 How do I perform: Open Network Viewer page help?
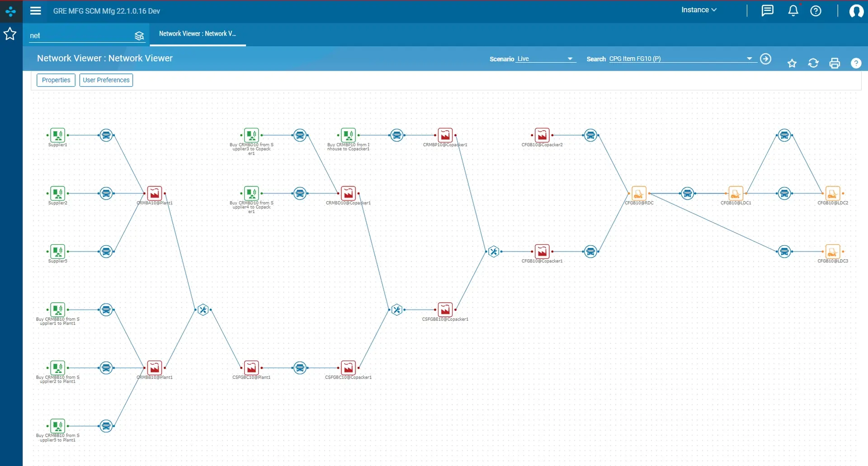[856, 63]
